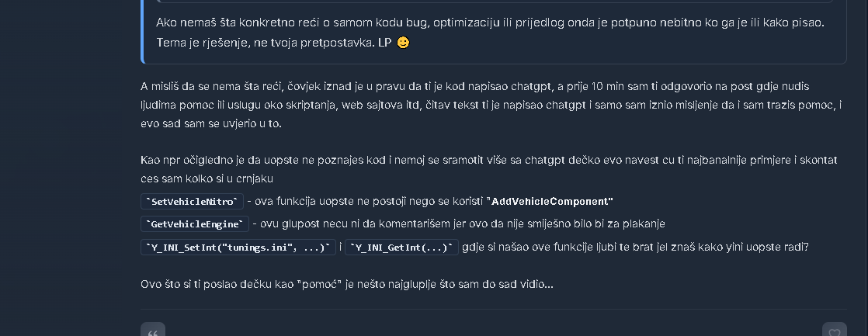Click the quote post button
This screenshot has width=868, height=336.
click(153, 331)
